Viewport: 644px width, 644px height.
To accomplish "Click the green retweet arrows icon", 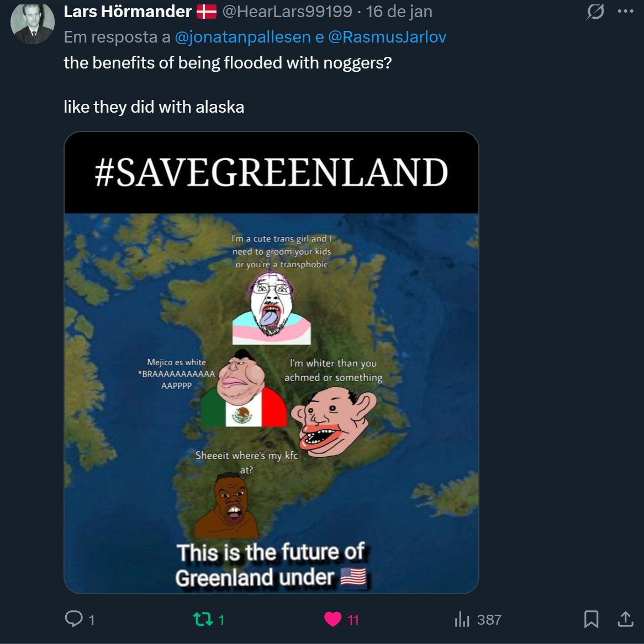I will [x=203, y=619].
